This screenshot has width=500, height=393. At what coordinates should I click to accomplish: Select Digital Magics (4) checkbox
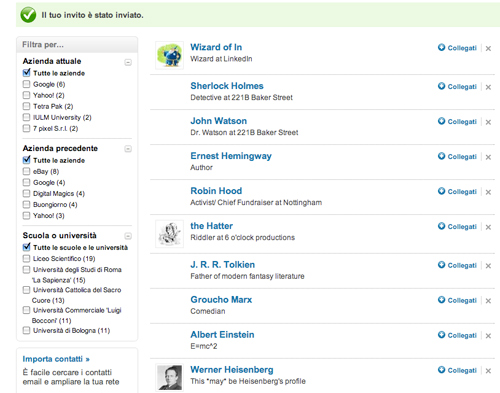point(26,193)
